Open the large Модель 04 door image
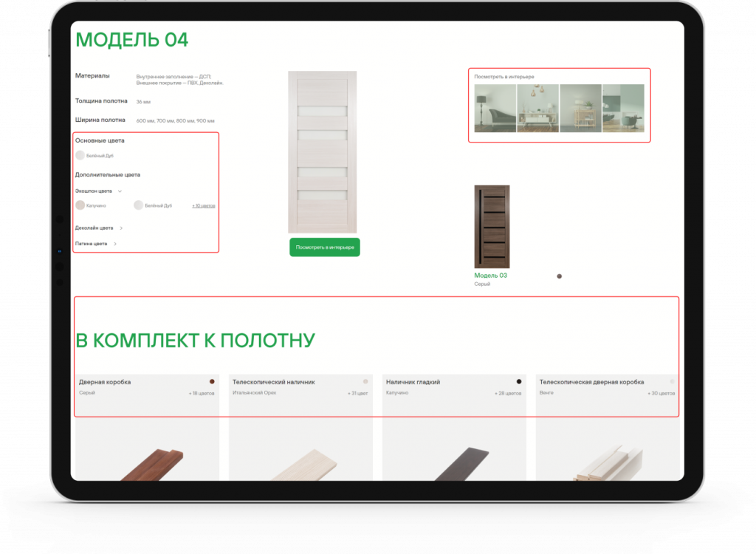Viewport: 756px width, 554px height. click(322, 152)
